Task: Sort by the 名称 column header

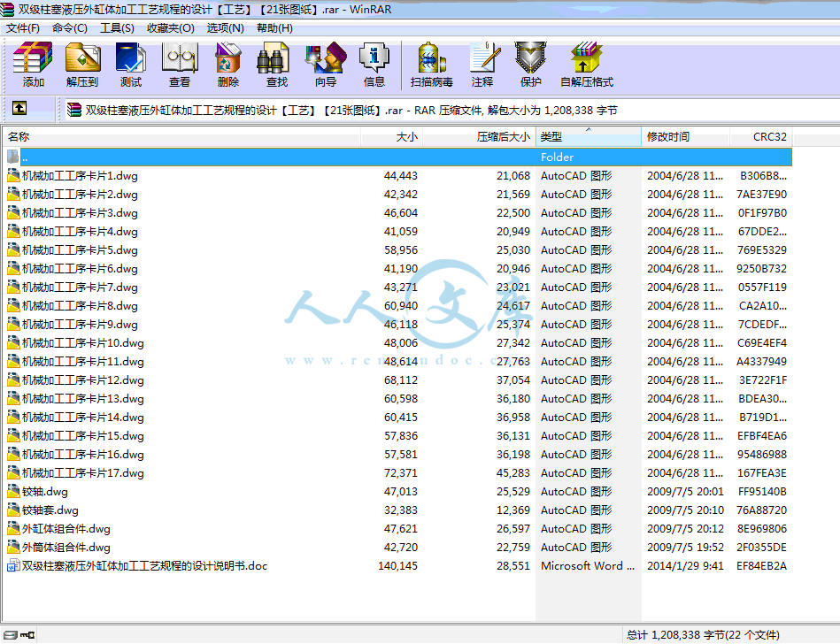Action: (181, 136)
